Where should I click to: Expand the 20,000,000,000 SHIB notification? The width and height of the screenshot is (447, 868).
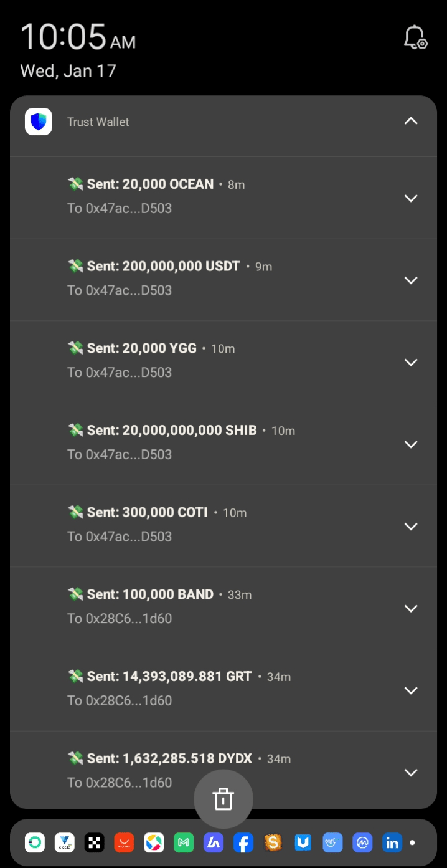[x=411, y=444]
